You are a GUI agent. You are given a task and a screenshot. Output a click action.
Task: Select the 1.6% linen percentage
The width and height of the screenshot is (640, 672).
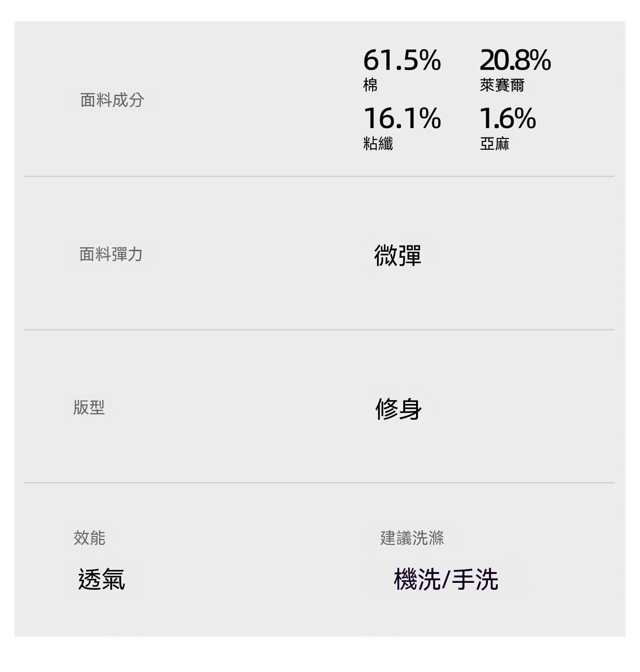(x=508, y=119)
